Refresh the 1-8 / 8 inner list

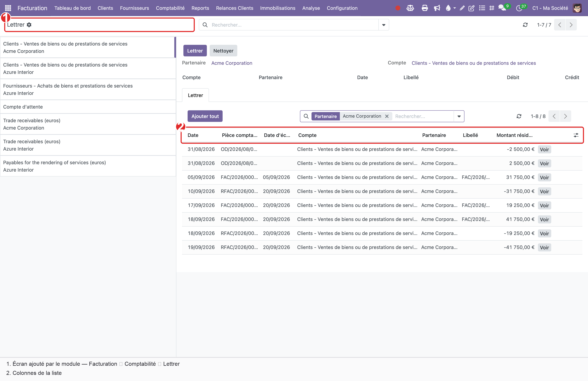coord(519,116)
